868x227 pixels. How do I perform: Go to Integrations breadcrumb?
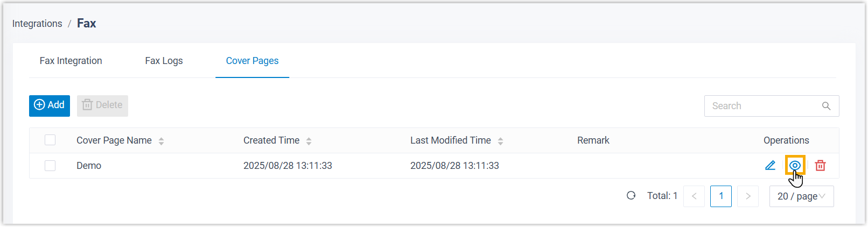(x=37, y=24)
